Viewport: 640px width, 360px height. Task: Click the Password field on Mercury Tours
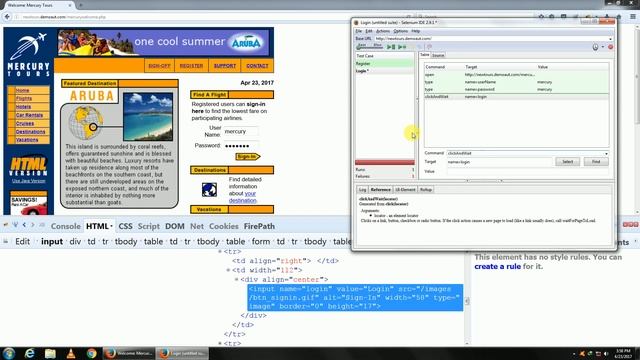click(x=241, y=146)
